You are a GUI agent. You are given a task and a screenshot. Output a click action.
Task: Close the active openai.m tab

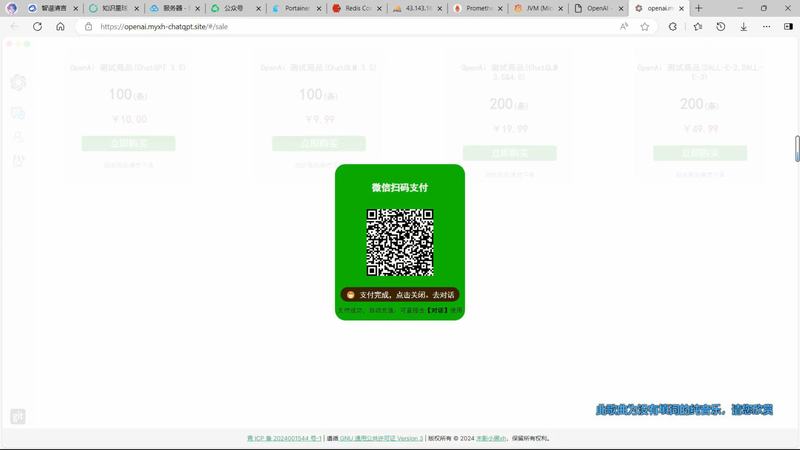click(x=681, y=8)
